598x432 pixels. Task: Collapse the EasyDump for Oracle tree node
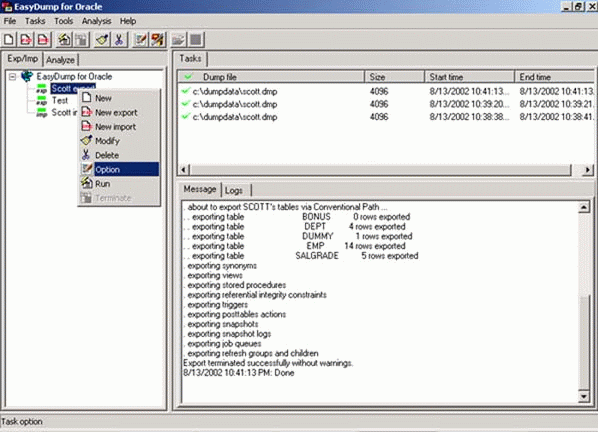pyautogui.click(x=13, y=77)
